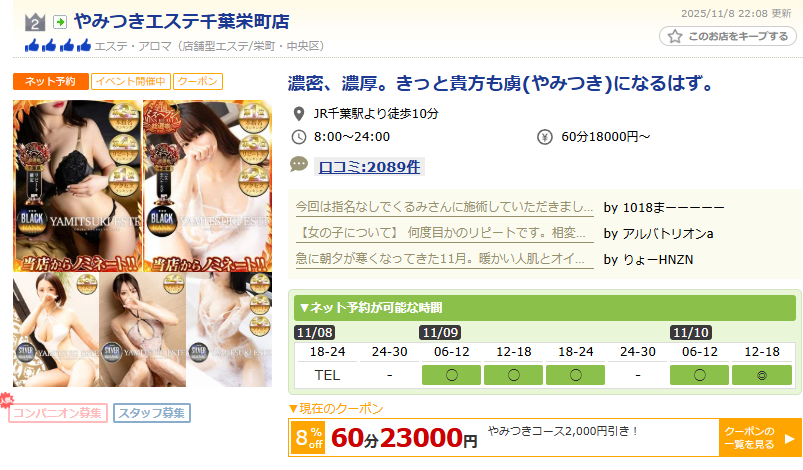
Task: Open the コンパニオン募集 button
Action: [x=57, y=413]
